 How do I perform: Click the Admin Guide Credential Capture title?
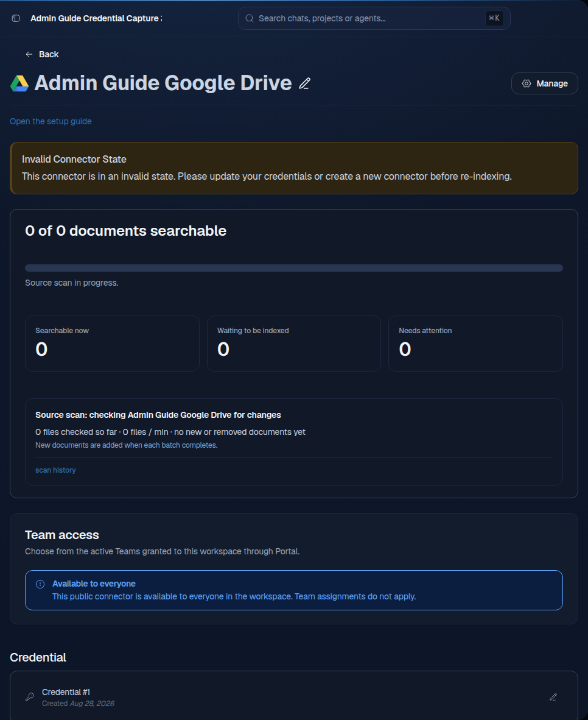pos(96,18)
